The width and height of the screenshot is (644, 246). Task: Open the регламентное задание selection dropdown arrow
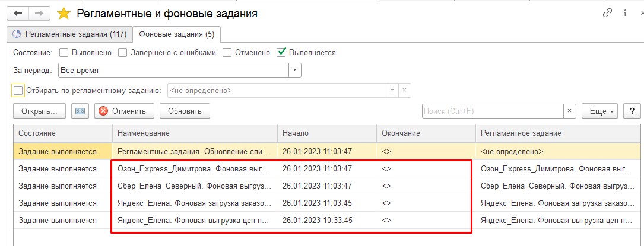[x=392, y=90]
